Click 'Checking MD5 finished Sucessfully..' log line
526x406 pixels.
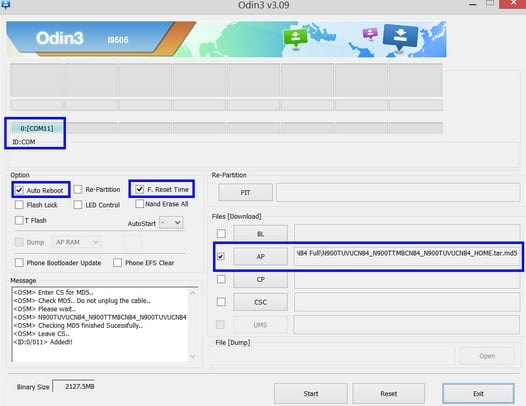[x=78, y=325]
